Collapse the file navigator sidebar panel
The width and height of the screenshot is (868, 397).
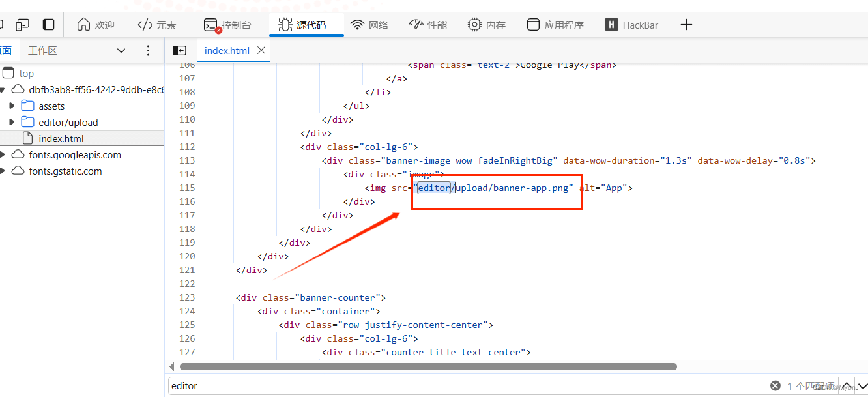[180, 50]
